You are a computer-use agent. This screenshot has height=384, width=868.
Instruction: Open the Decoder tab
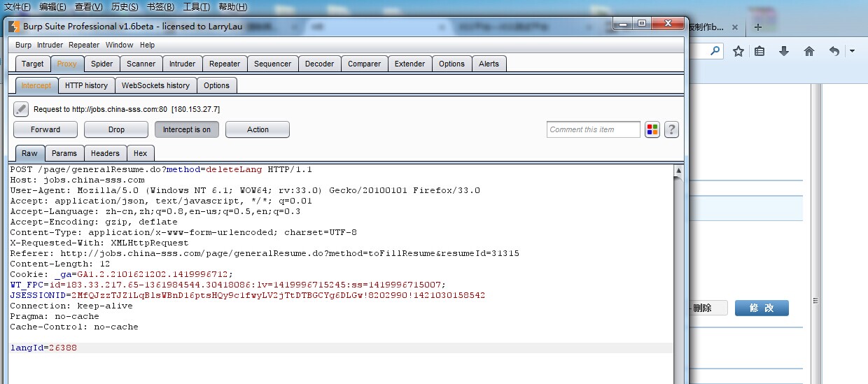[320, 64]
